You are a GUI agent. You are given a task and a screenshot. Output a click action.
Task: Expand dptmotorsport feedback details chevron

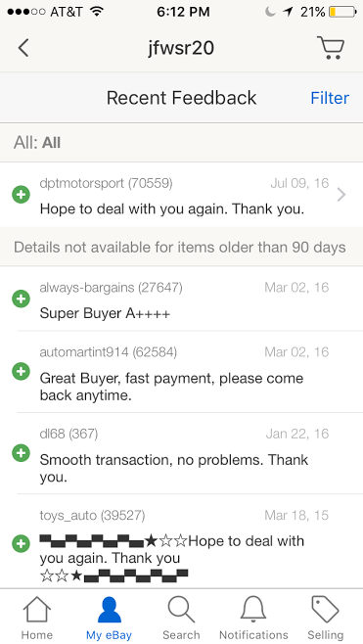(x=340, y=195)
